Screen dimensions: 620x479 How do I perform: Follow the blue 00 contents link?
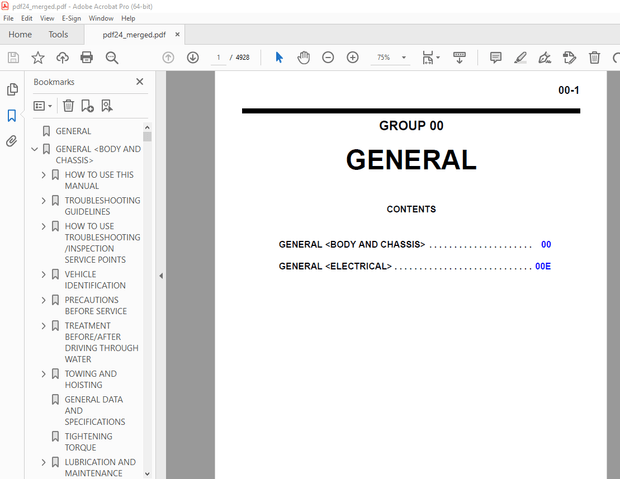[546, 244]
